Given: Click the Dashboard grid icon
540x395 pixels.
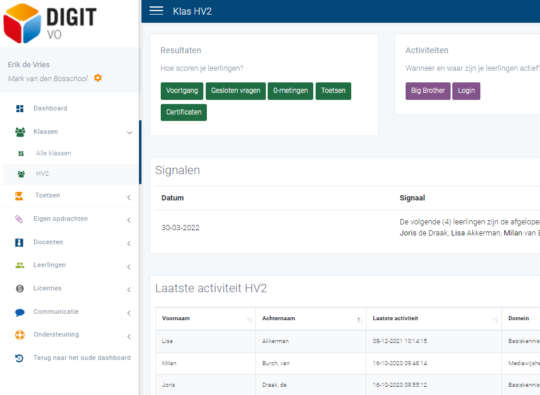Looking at the screenshot, I should pyautogui.click(x=20, y=108).
